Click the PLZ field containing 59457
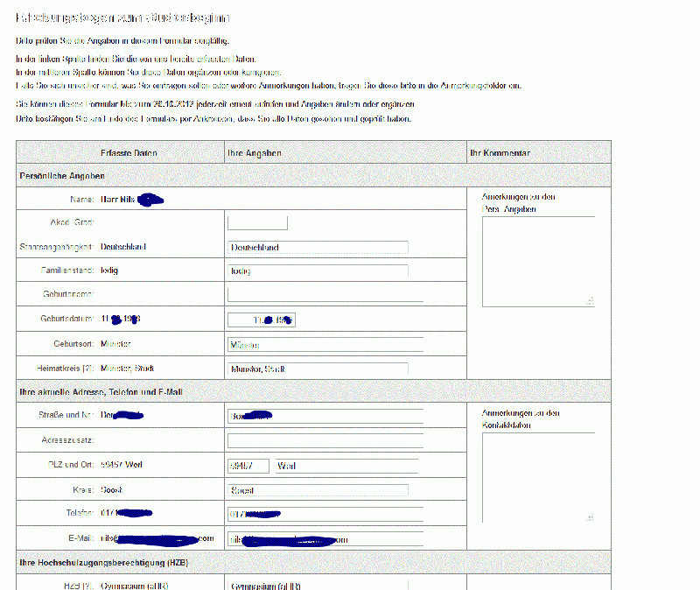700x590 pixels. click(x=248, y=466)
